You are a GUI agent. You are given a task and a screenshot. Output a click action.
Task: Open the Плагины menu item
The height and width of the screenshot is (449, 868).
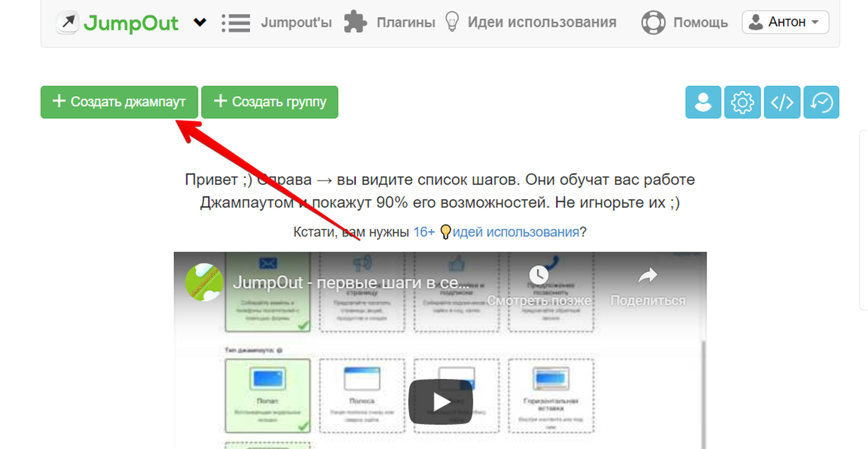click(406, 22)
